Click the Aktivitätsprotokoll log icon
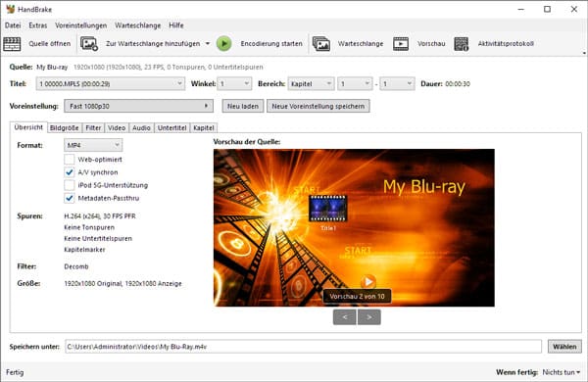This screenshot has width=588, height=382. [x=462, y=44]
